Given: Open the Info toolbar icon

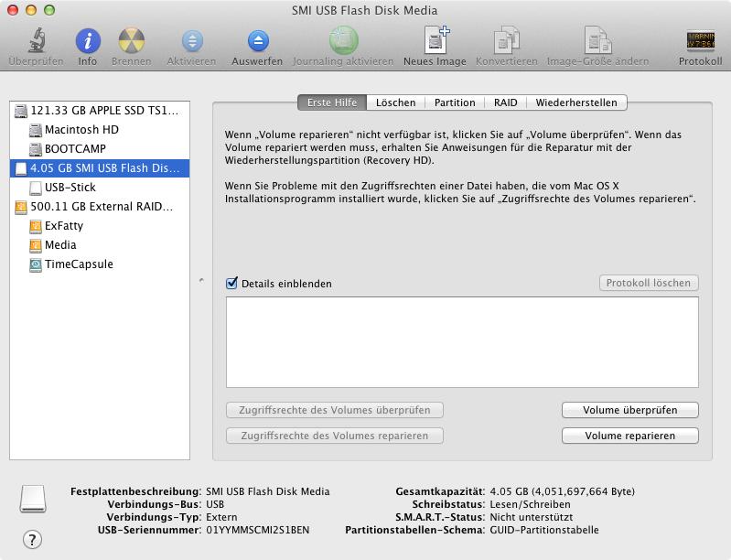Looking at the screenshot, I should tap(88, 40).
